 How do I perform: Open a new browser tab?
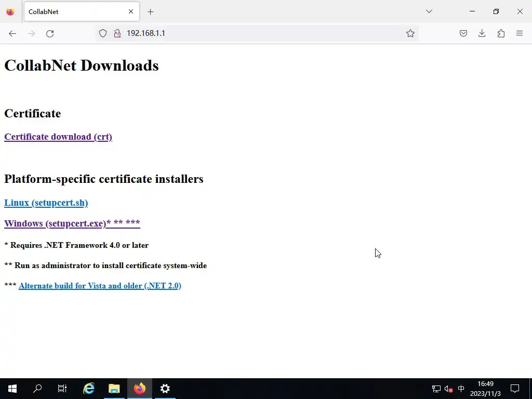(x=151, y=12)
